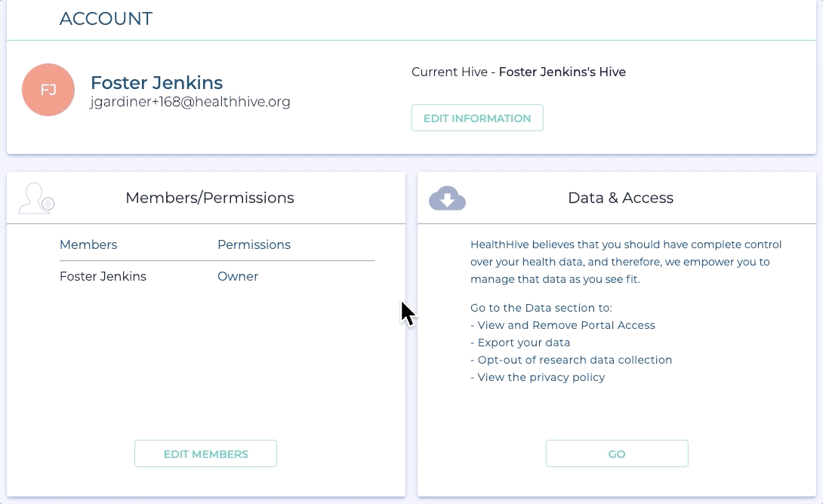
Task: Click the FJ profile avatar circle
Action: pyautogui.click(x=48, y=90)
